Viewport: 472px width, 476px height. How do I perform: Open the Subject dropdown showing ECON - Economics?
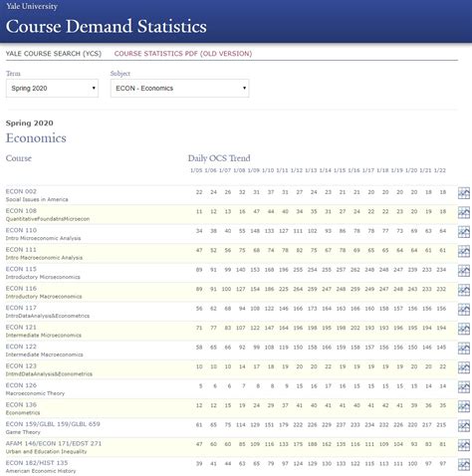click(x=179, y=89)
